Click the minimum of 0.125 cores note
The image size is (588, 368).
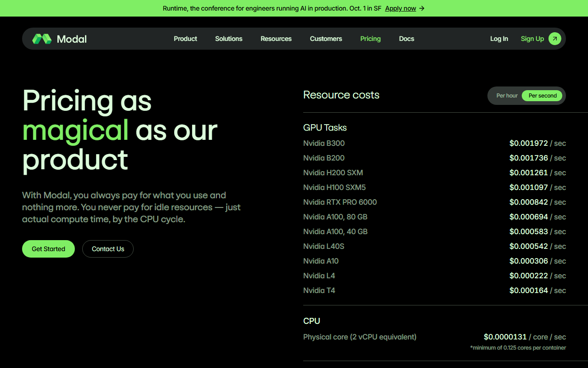[x=518, y=348]
